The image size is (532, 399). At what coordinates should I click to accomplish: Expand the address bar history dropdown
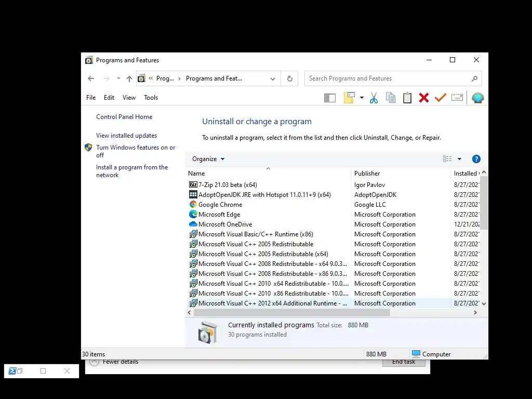pos(272,79)
